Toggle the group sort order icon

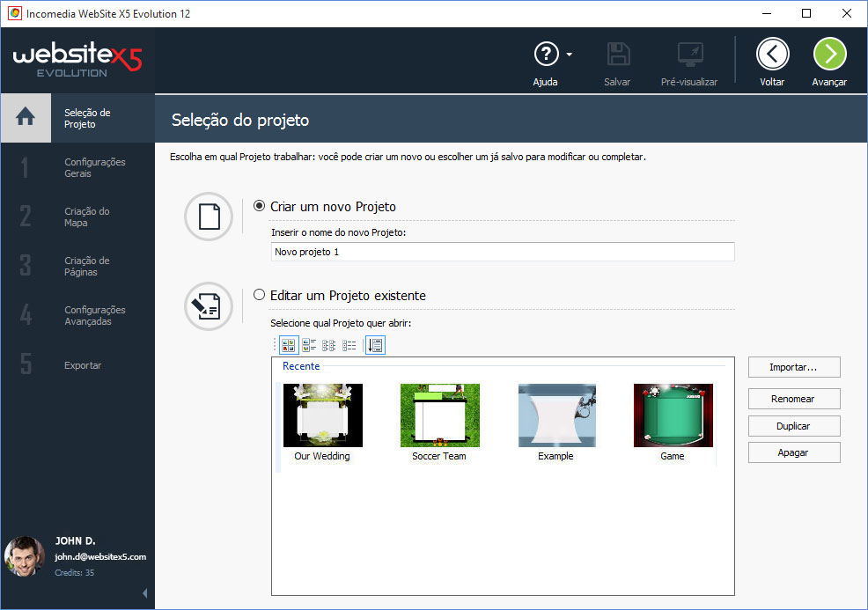coord(375,345)
